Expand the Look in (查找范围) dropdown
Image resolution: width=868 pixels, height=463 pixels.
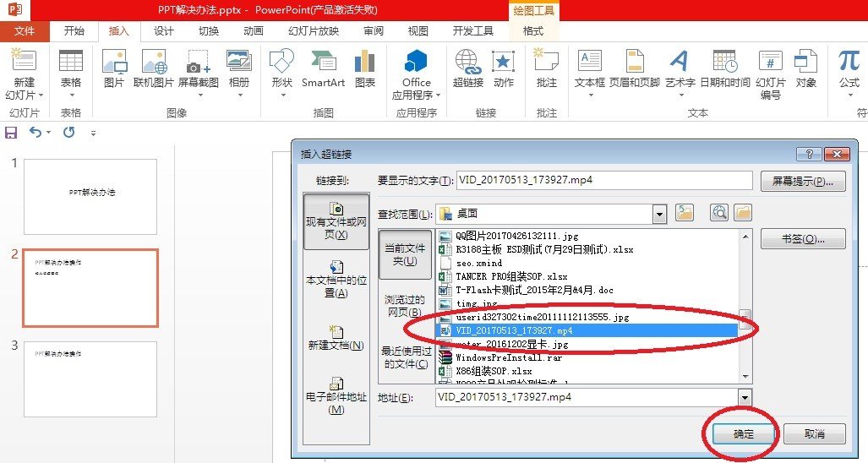pyautogui.click(x=659, y=214)
